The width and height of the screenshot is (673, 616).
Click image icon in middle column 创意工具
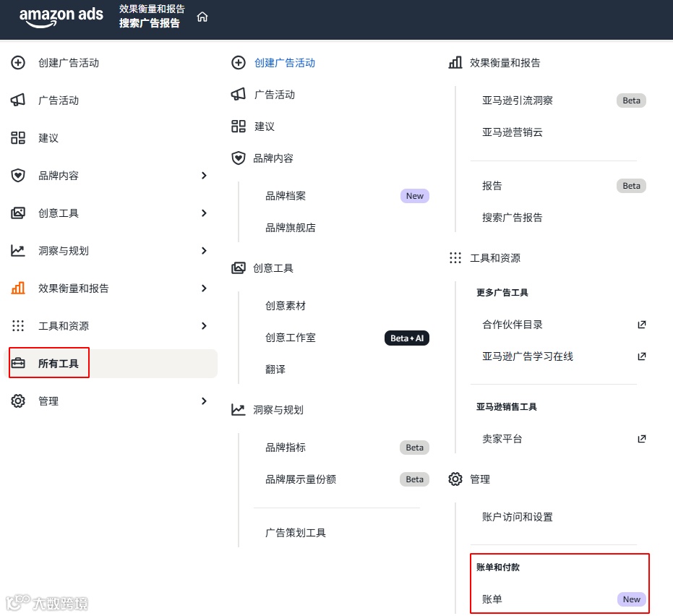[x=239, y=268]
